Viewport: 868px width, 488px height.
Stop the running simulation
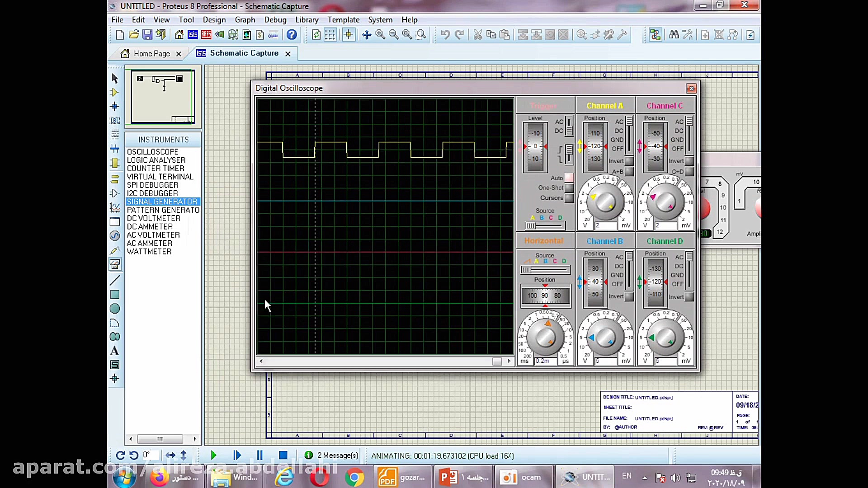[283, 455]
